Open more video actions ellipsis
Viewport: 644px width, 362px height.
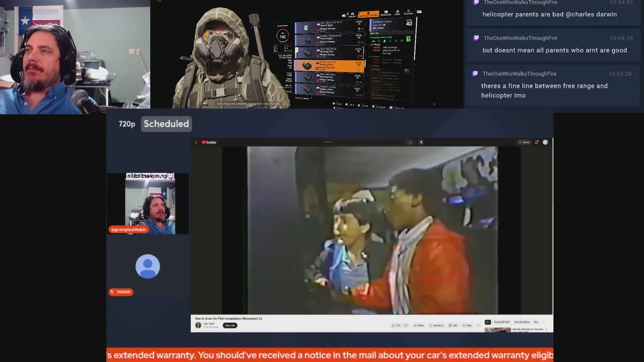coord(478,326)
